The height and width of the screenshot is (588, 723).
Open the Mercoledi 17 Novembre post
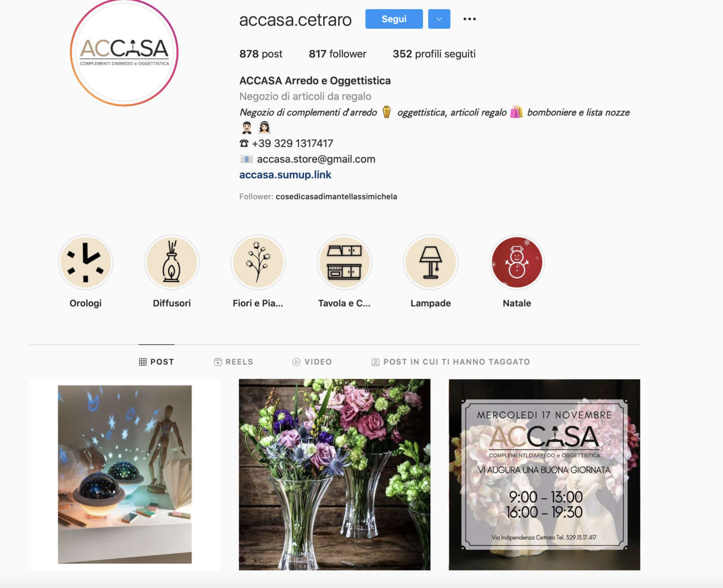pos(544,474)
